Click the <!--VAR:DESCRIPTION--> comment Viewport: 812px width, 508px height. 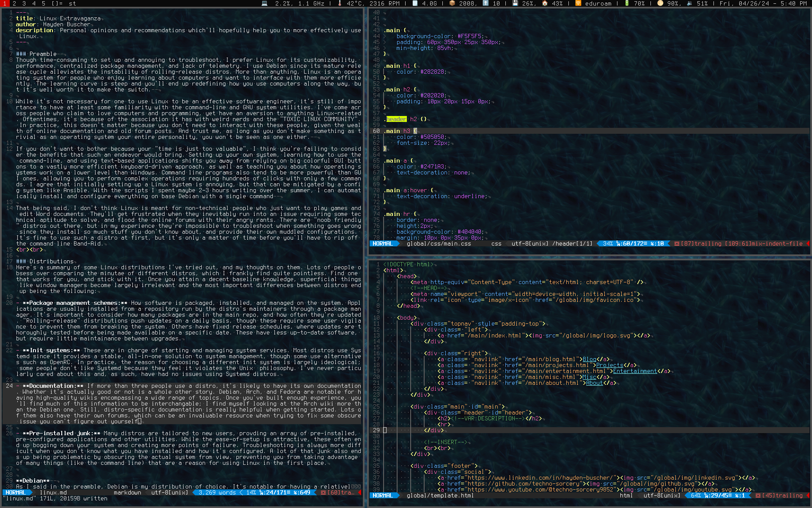click(488, 418)
